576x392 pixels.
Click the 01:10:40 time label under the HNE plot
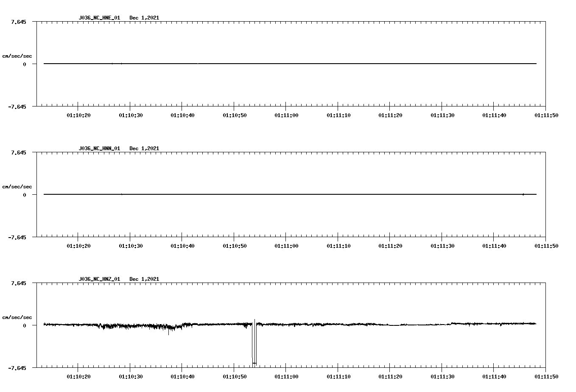coord(182,115)
